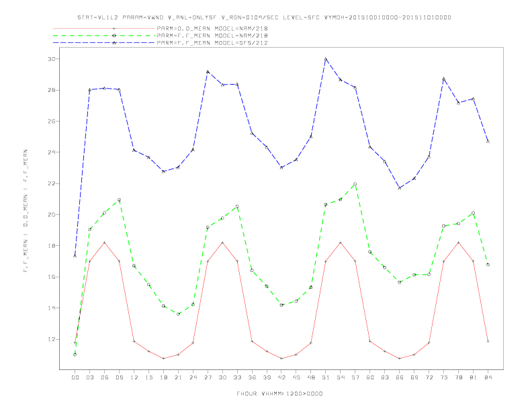The width and height of the screenshot is (532, 411).
Task: Click x-axis tick label 45
Action: tap(296, 377)
